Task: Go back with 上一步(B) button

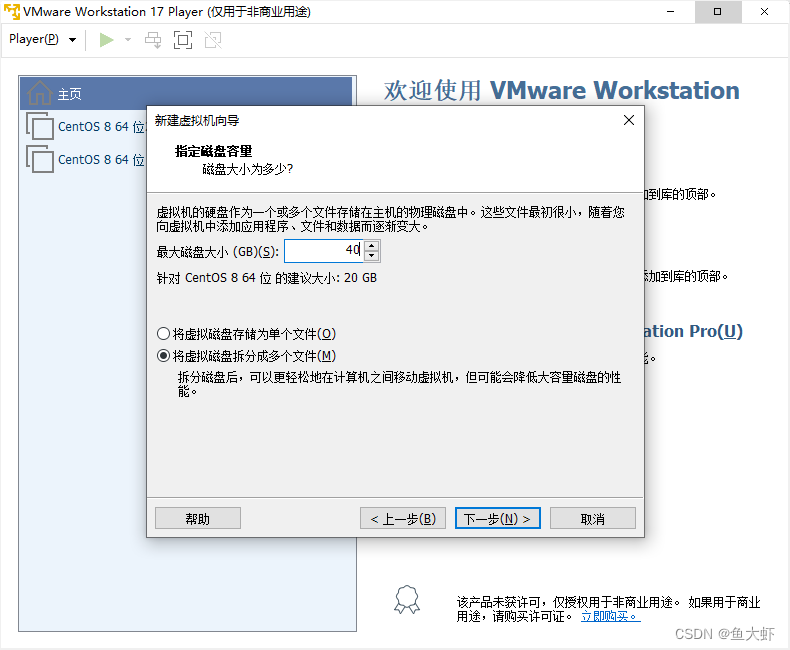Action: click(403, 518)
